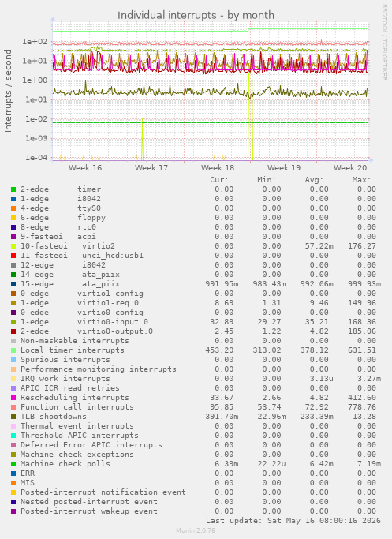Click the virtio1-req.0 legend label
The height and width of the screenshot is (539, 392).
tap(108, 303)
